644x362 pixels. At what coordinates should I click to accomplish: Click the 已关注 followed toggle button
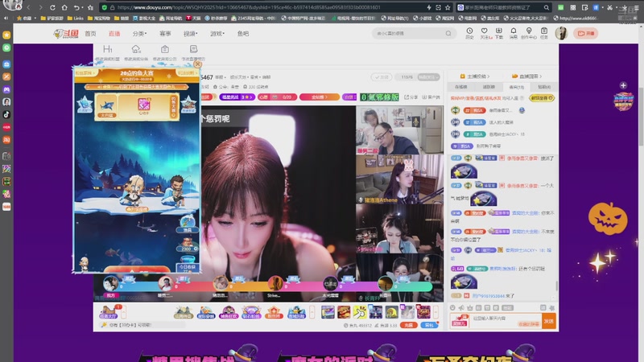point(428,77)
